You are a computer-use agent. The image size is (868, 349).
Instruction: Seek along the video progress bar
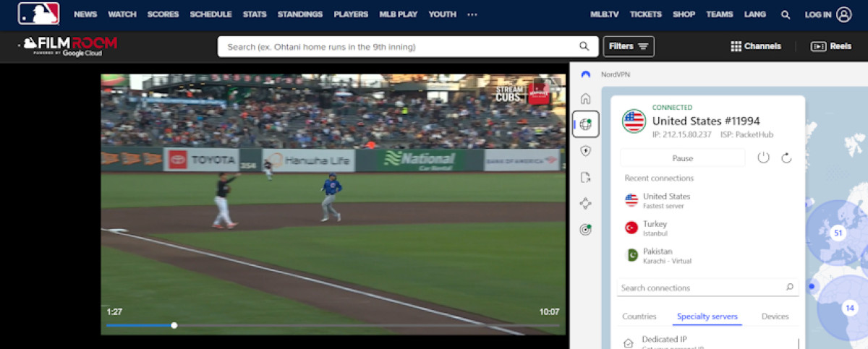click(x=333, y=325)
